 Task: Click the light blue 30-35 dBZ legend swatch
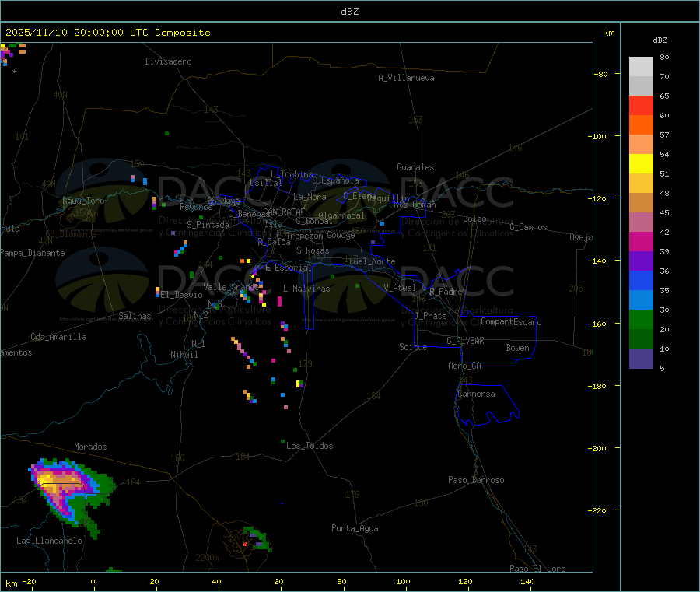click(641, 300)
